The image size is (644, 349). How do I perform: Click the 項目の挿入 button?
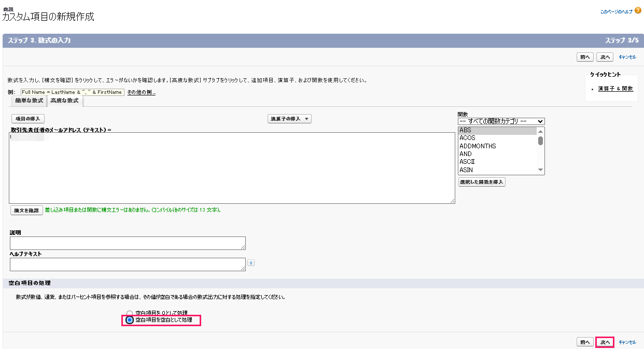[x=29, y=119]
